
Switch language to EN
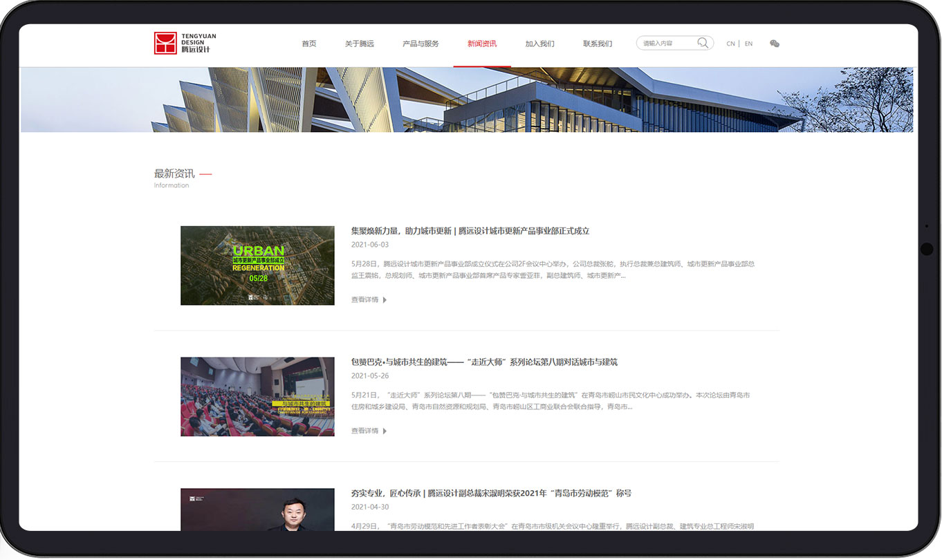pos(748,44)
